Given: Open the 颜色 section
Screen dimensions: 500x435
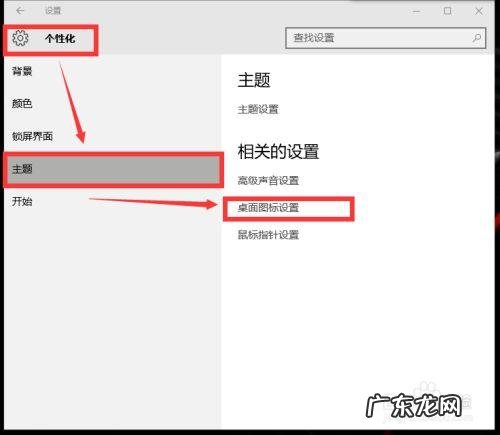Looking at the screenshot, I should [22, 103].
